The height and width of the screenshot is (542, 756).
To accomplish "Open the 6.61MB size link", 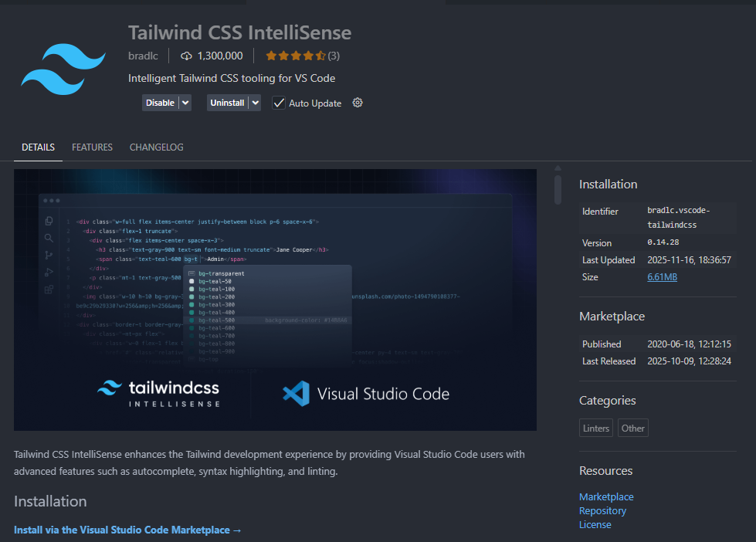I will pos(662,276).
